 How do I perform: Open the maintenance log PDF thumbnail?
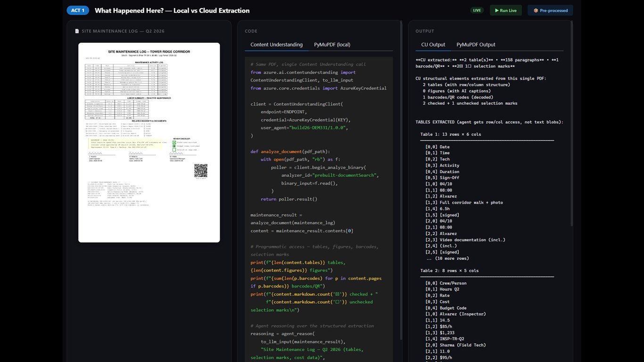[x=149, y=142]
